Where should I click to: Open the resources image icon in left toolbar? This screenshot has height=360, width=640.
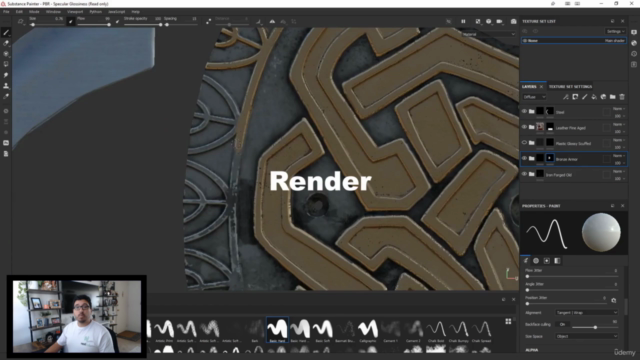6,143
